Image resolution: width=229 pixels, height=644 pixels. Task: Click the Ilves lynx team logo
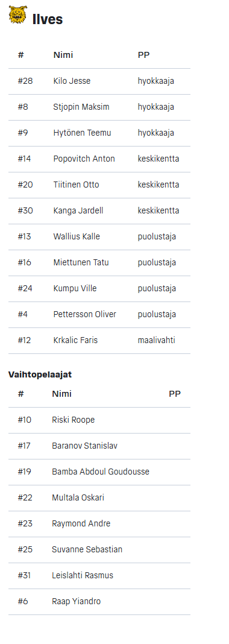pyautogui.click(x=17, y=15)
